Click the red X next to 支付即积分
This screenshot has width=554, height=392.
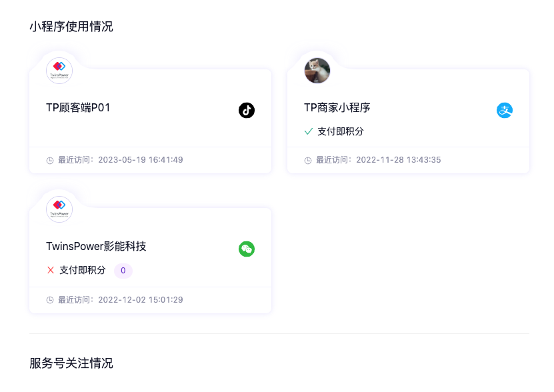51,270
